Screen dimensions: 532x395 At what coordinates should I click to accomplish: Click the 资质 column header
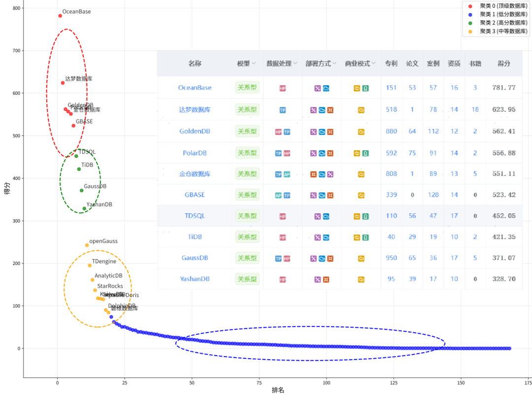tap(454, 64)
